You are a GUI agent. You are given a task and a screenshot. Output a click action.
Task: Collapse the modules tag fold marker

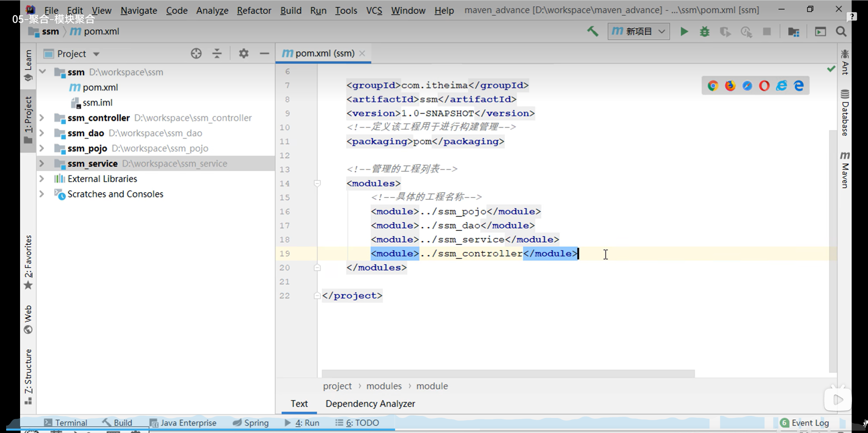tap(317, 184)
